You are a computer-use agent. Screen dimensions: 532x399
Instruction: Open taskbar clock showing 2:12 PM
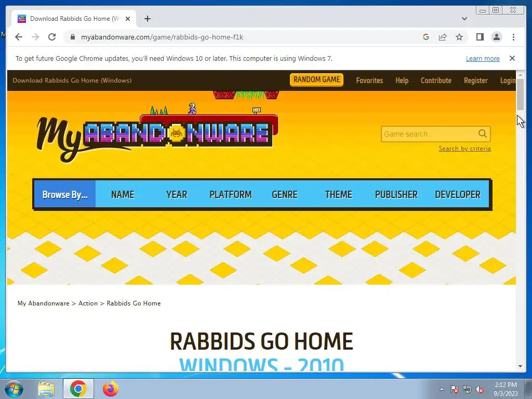pos(506,389)
